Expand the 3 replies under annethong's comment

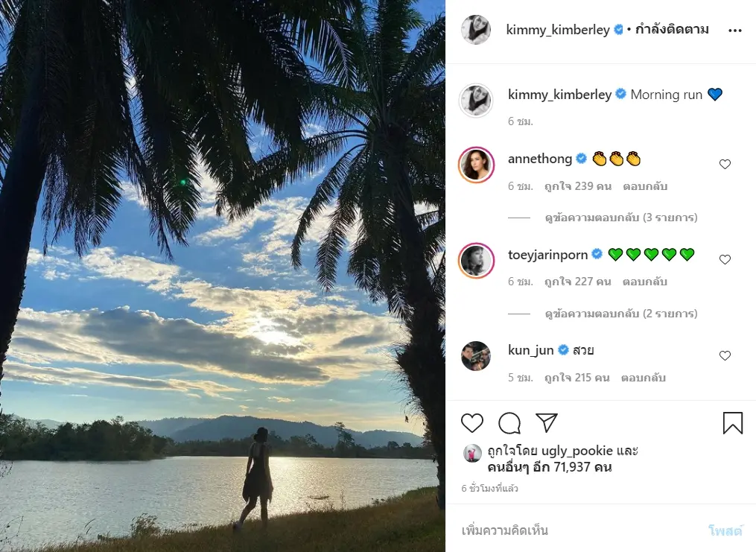620,218
